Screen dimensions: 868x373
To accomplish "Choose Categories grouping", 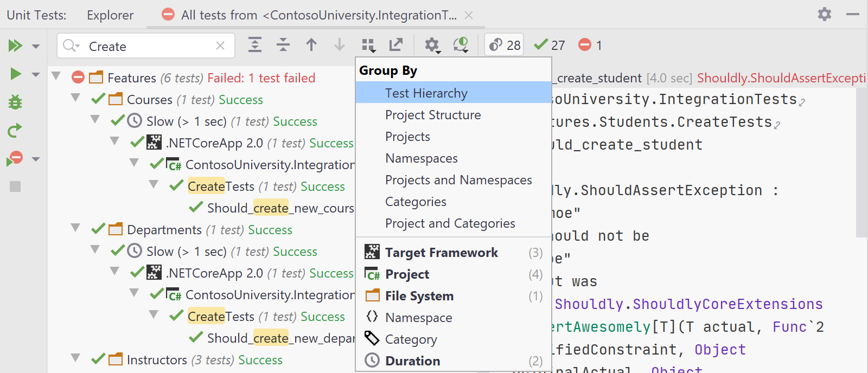I will 454,202.
